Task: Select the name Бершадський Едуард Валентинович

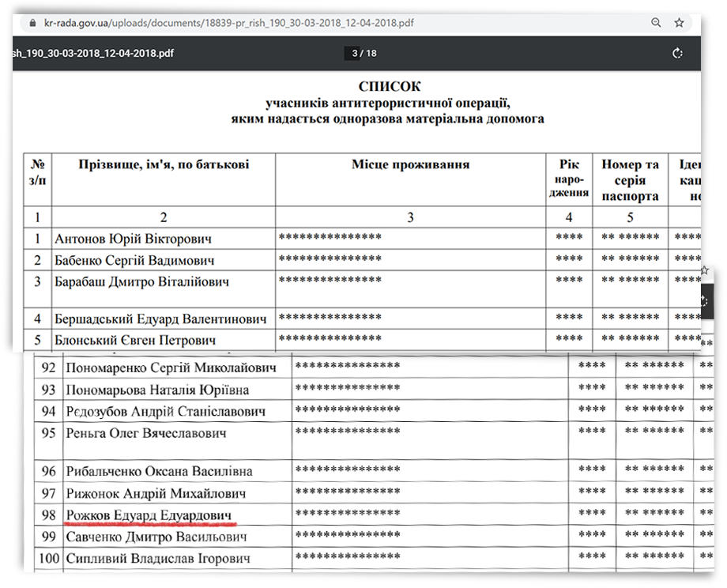Action: tap(160, 319)
